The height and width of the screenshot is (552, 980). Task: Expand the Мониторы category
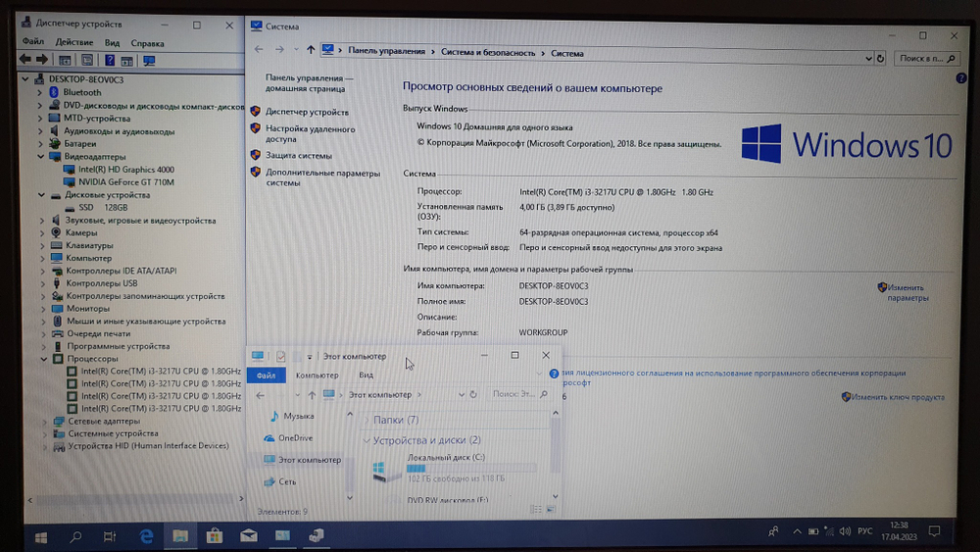click(x=43, y=309)
